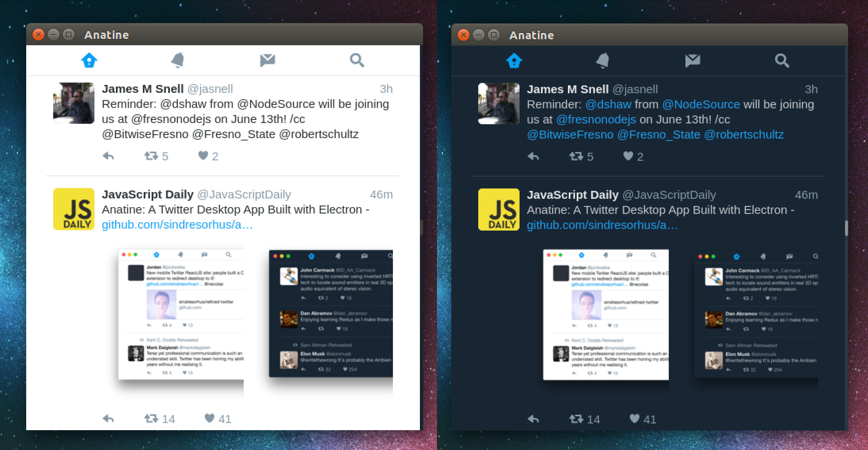The image size is (868, 450).
Task: Open @Fresno_State mention in dark window
Action: pos(659,135)
